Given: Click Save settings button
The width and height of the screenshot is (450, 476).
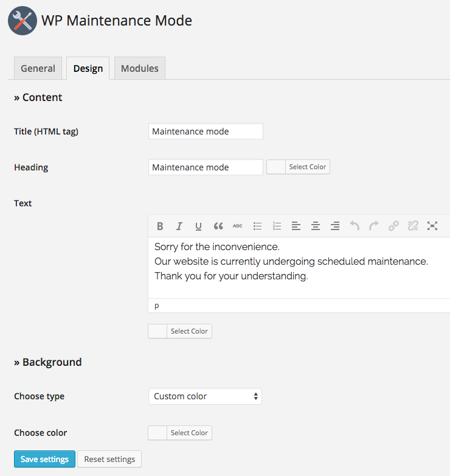Looking at the screenshot, I should click(44, 459).
